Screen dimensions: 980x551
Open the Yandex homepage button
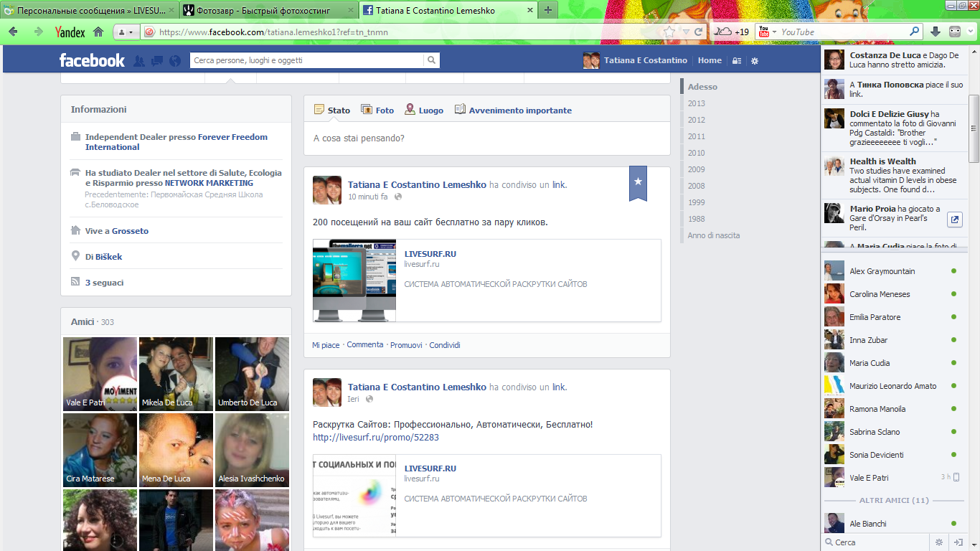point(70,32)
